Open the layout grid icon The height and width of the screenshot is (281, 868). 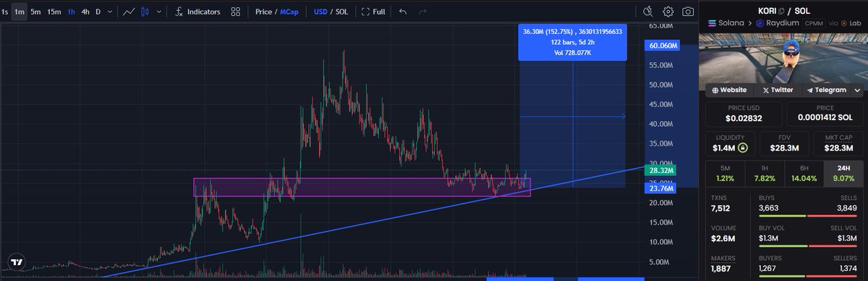[235, 12]
